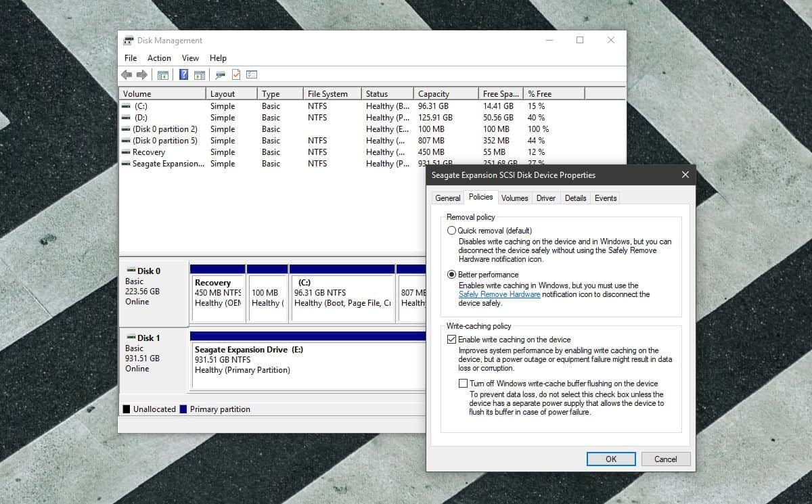Click the drive icon next to (D:) volume
The image size is (812, 504).
[126, 118]
